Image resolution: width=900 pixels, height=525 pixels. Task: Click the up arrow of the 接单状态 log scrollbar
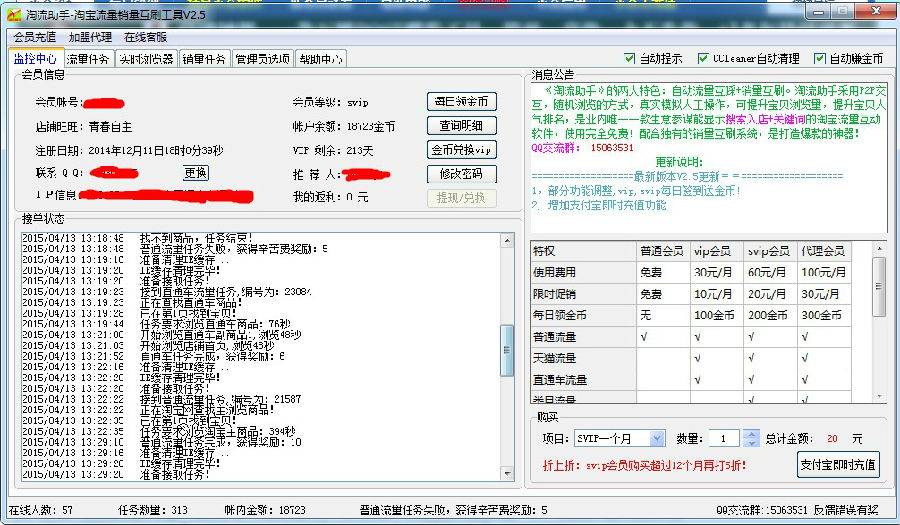click(507, 240)
